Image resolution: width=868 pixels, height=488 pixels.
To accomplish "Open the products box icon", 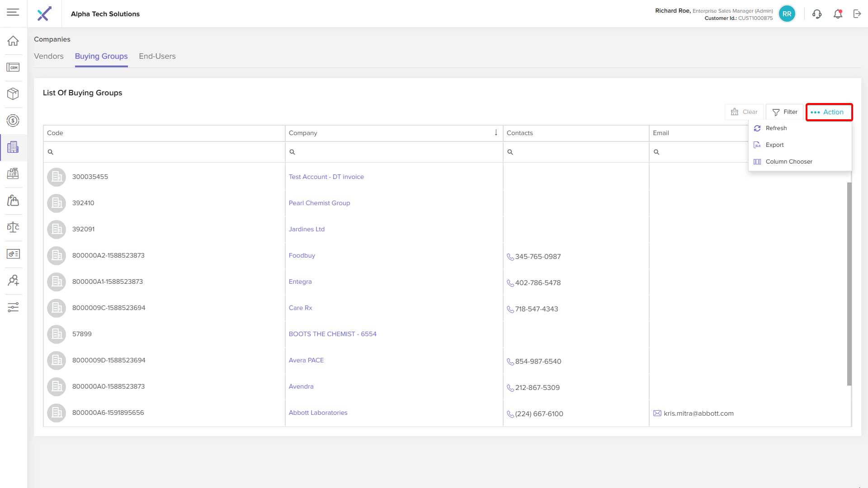I will point(13,94).
